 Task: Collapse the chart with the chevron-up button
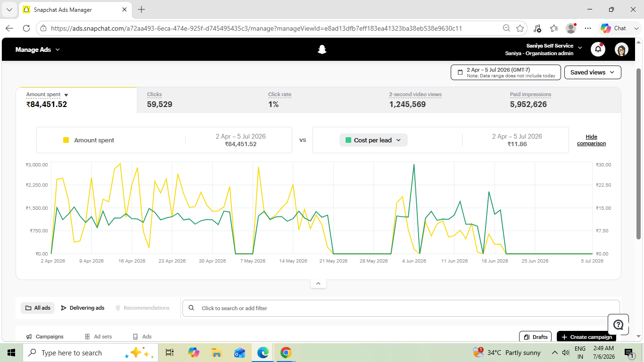point(318,284)
